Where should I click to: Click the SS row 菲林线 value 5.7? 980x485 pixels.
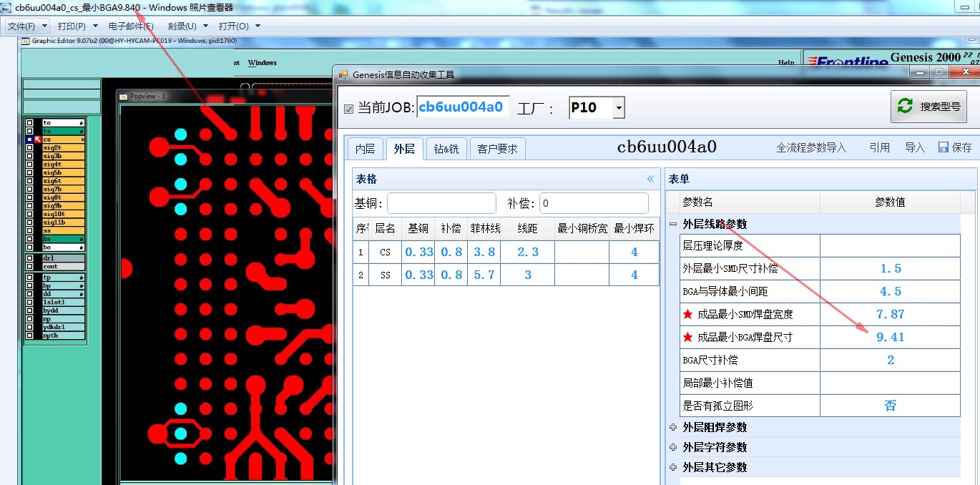click(x=484, y=275)
